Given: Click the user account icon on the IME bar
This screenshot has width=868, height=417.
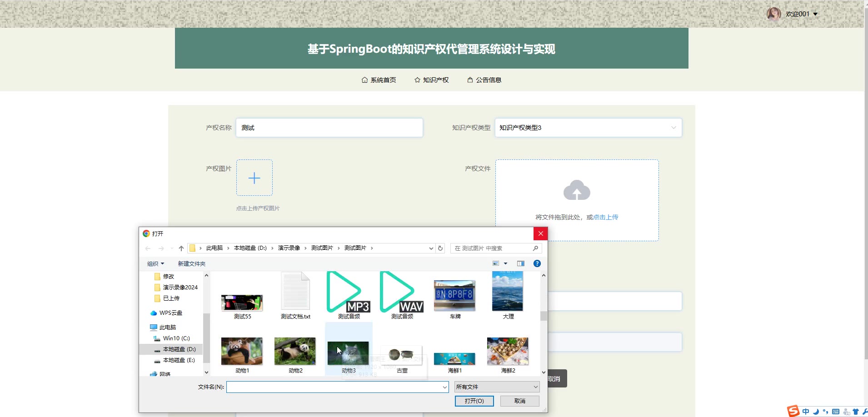Looking at the screenshot, I should (846, 412).
